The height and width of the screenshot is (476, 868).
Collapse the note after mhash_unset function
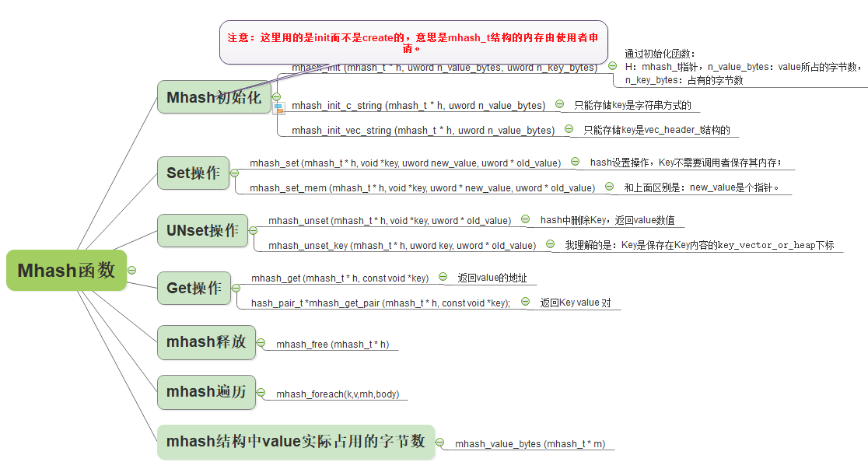coord(525,219)
